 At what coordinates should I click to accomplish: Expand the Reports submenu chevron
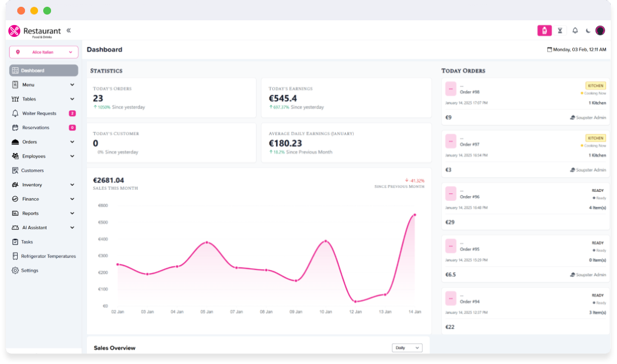[x=72, y=213]
